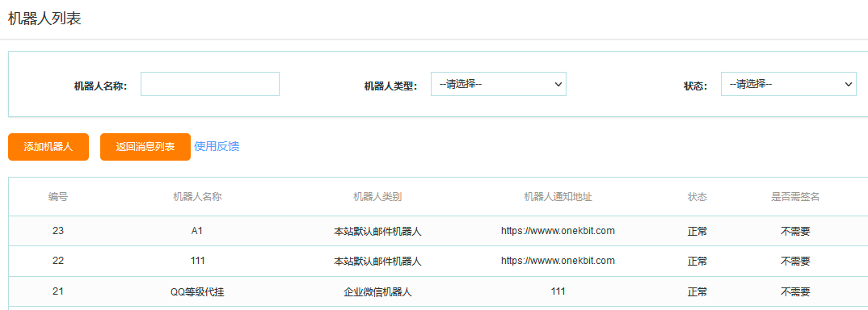This screenshot has width=868, height=310.
Task: Click 正常 status in row 23
Action: click(697, 232)
